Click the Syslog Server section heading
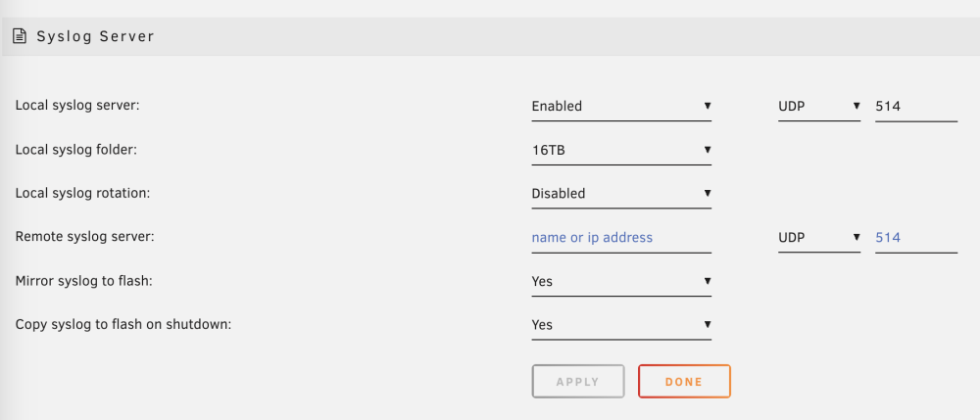 96,37
